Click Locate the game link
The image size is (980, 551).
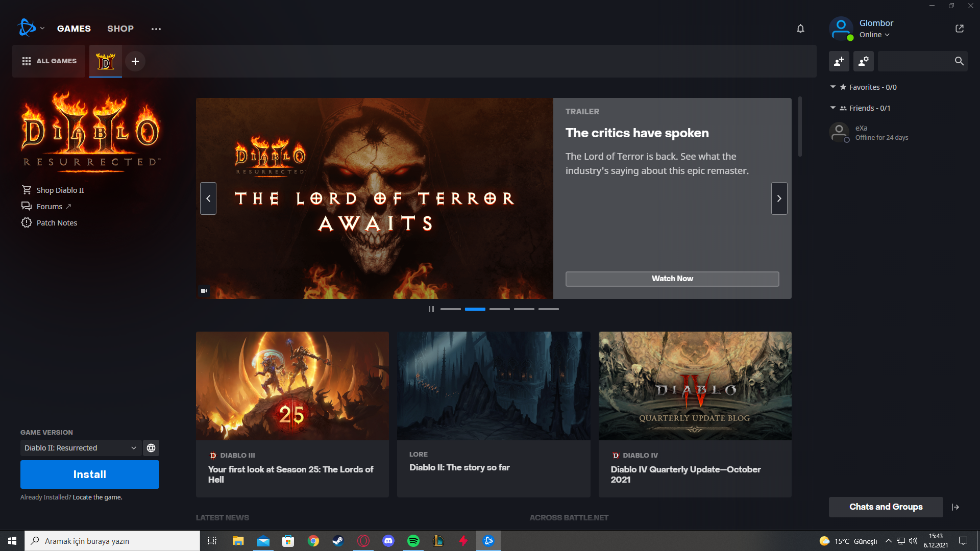[x=97, y=497]
